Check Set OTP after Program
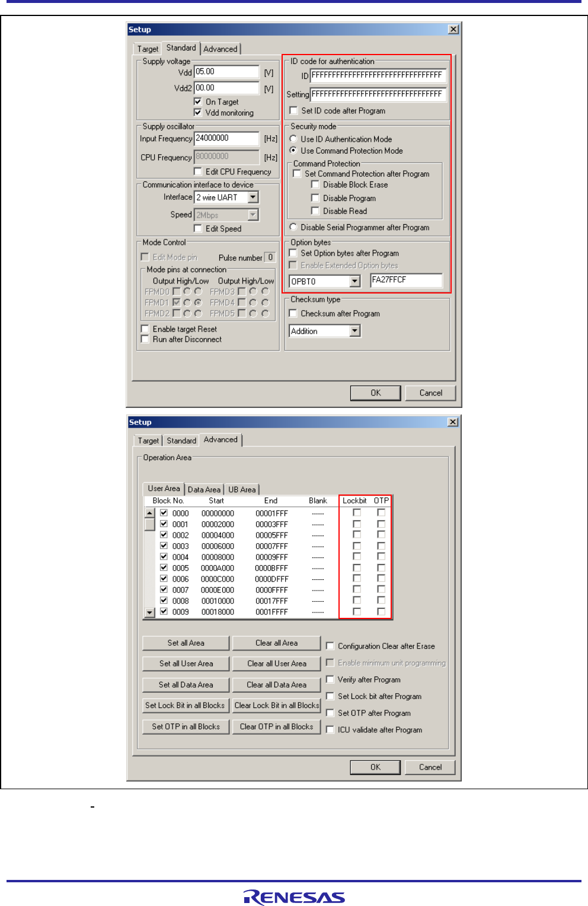The width and height of the screenshot is (588, 906). pos(330,713)
